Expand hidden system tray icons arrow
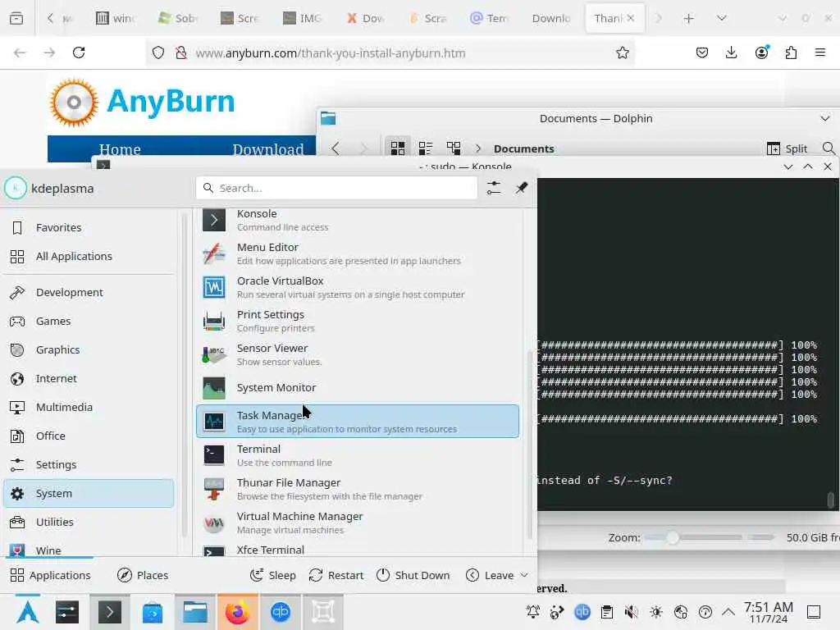 (728, 612)
